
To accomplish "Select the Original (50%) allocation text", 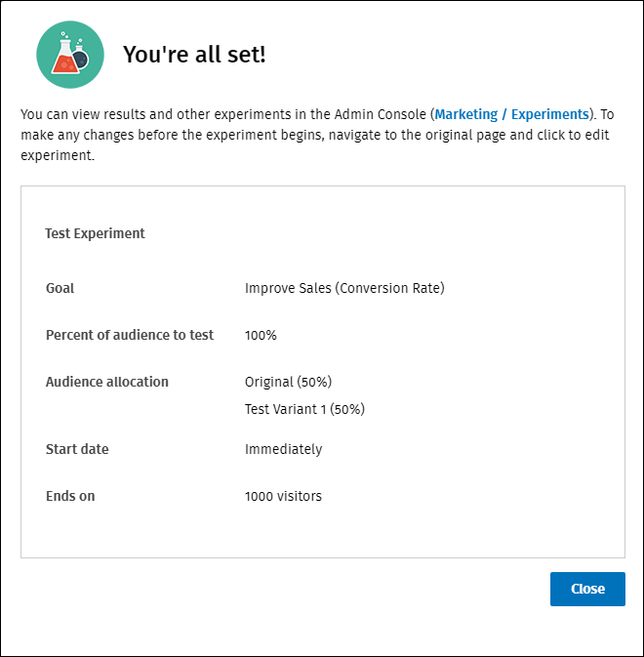I will point(295,382).
